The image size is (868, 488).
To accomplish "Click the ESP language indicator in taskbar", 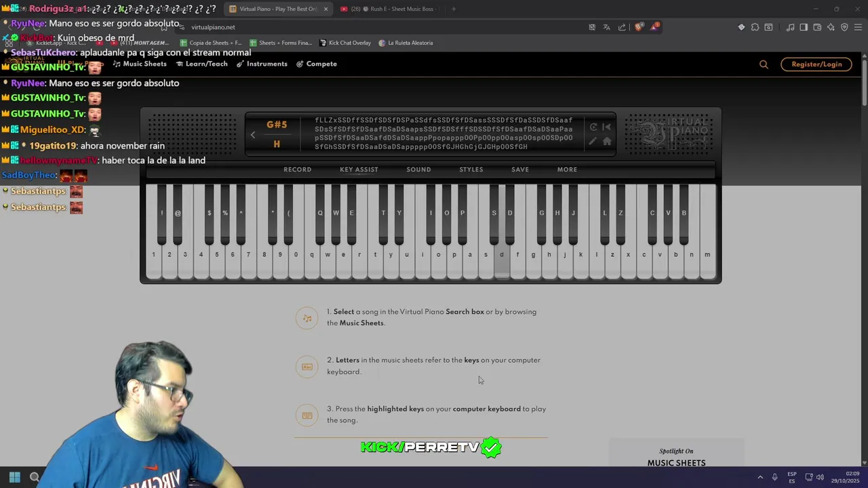I will (x=792, y=477).
